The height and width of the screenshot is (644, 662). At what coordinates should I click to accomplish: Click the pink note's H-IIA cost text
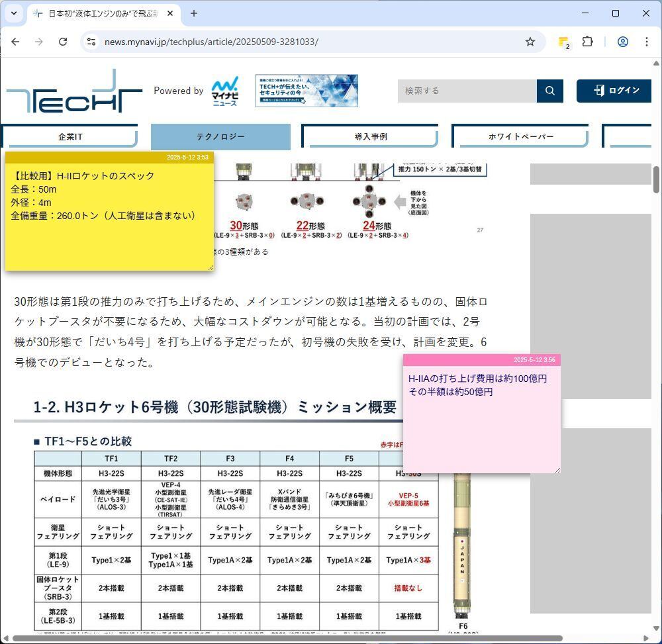[477, 385]
